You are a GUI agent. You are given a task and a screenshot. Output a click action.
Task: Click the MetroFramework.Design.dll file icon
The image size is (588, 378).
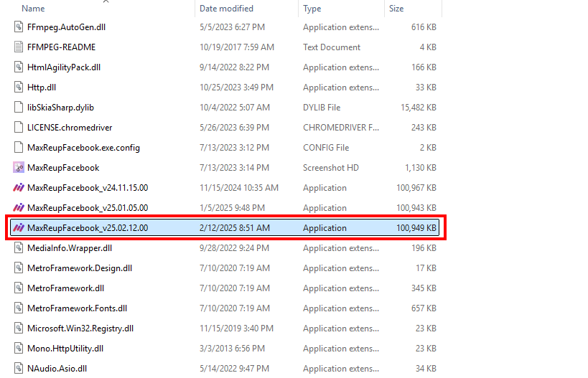click(x=19, y=268)
